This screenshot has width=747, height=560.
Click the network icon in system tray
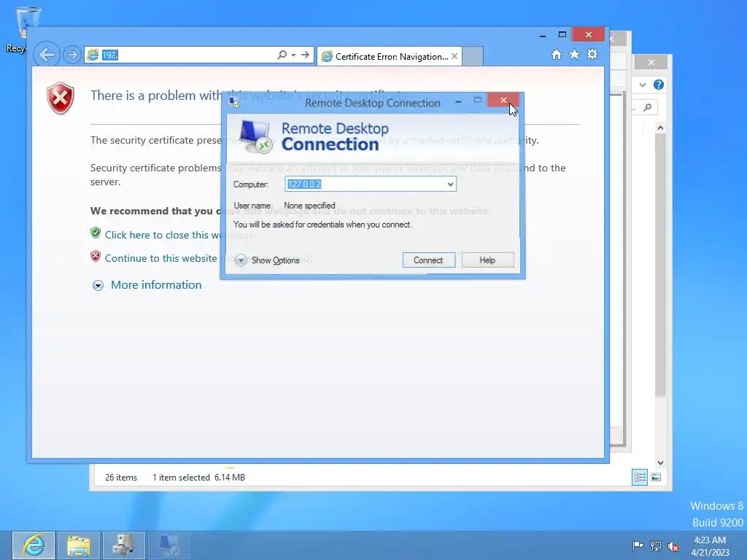click(656, 545)
